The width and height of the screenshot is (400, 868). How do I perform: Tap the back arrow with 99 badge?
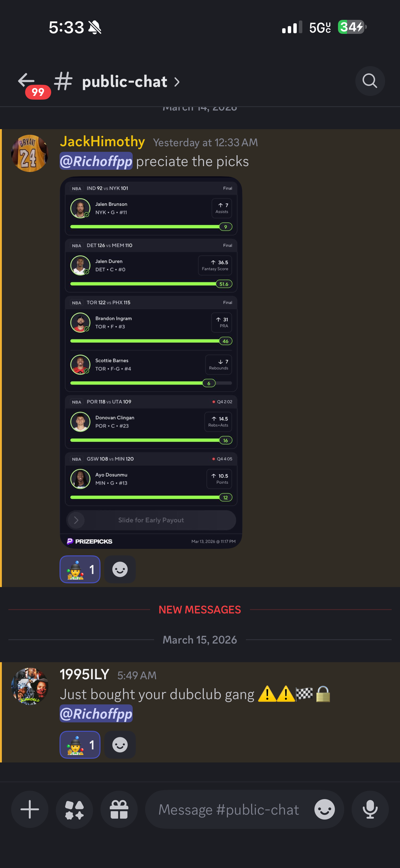point(30,84)
